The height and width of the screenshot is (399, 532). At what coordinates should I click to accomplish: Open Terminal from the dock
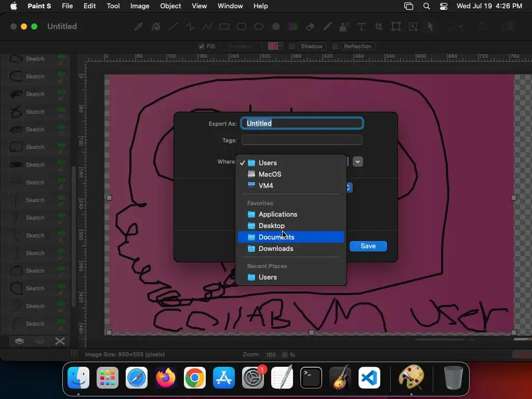(x=311, y=378)
